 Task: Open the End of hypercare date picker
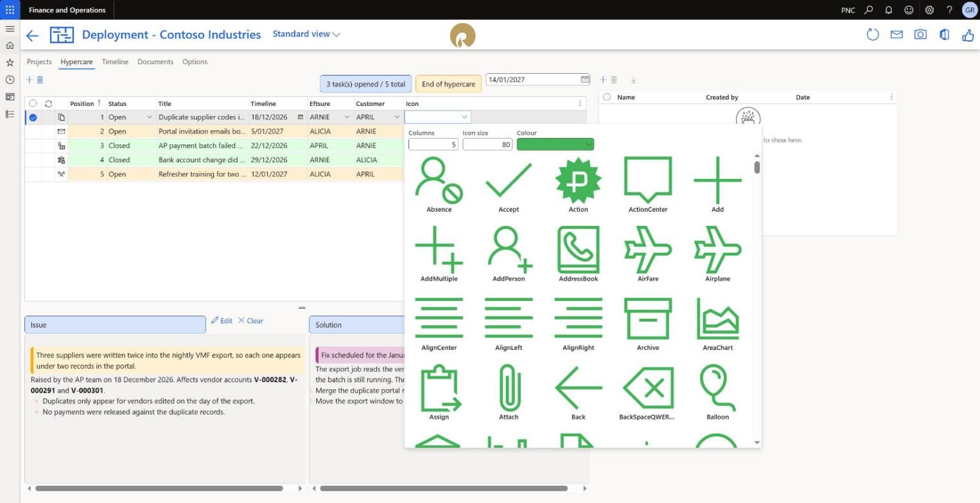585,80
